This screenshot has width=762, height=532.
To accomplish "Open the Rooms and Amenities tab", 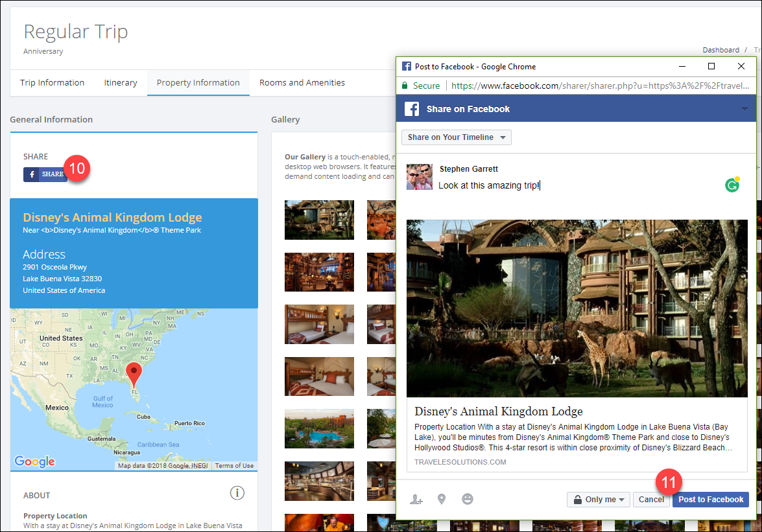I will pyautogui.click(x=302, y=83).
